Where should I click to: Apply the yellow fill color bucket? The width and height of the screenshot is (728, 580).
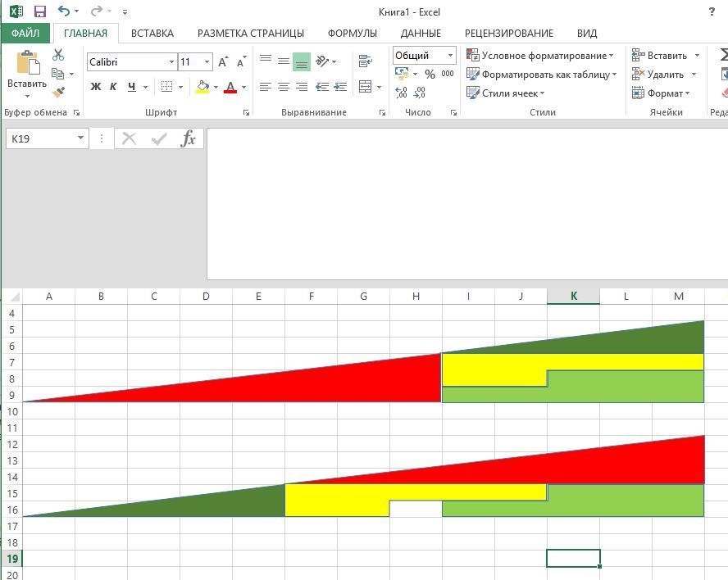click(x=202, y=87)
